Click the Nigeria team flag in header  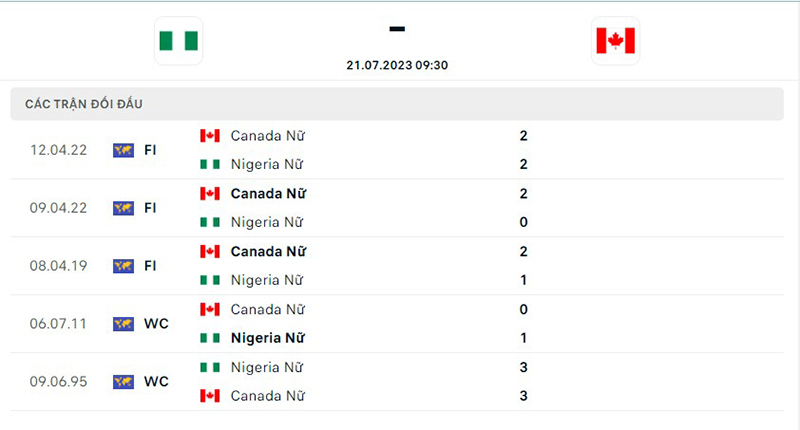pyautogui.click(x=179, y=41)
